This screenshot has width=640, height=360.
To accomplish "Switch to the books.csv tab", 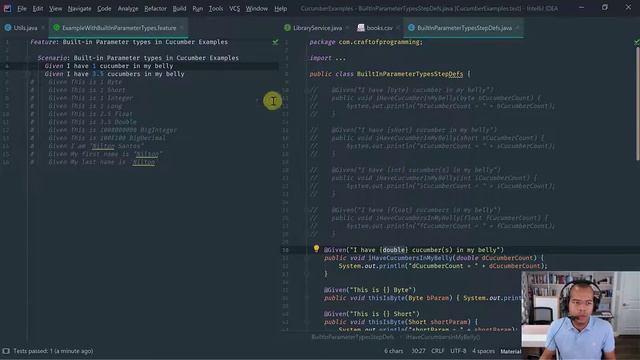I will tap(379, 28).
